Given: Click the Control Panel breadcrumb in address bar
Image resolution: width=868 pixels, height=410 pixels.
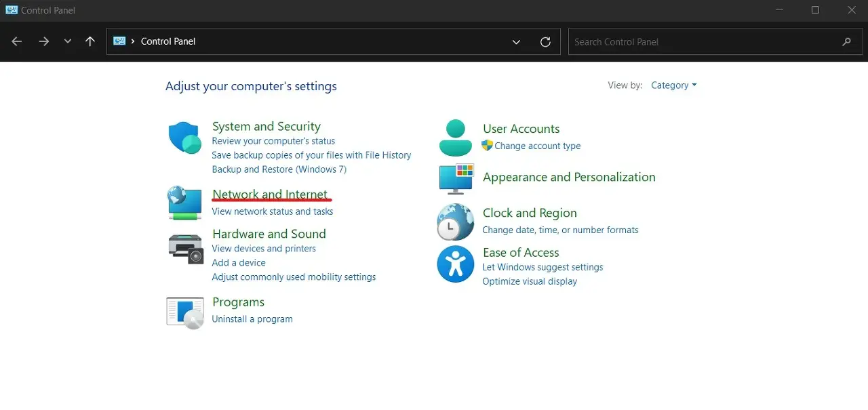Looking at the screenshot, I should 168,41.
